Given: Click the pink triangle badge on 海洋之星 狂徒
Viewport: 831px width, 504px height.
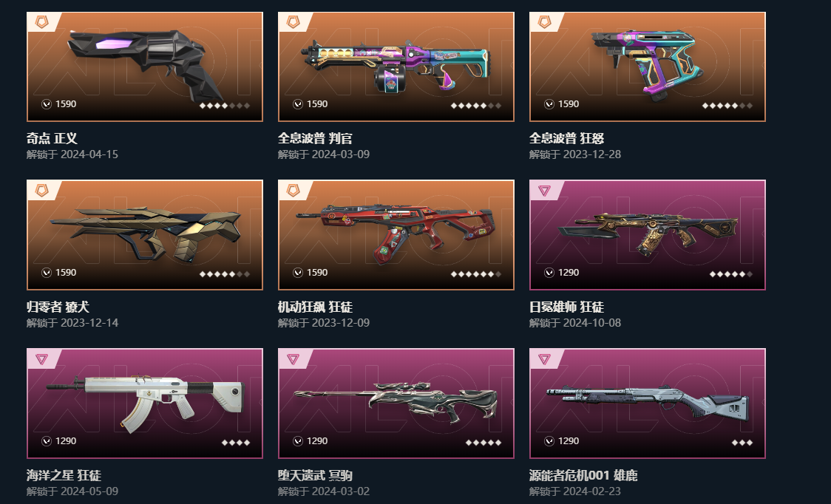Looking at the screenshot, I should click(x=41, y=359).
